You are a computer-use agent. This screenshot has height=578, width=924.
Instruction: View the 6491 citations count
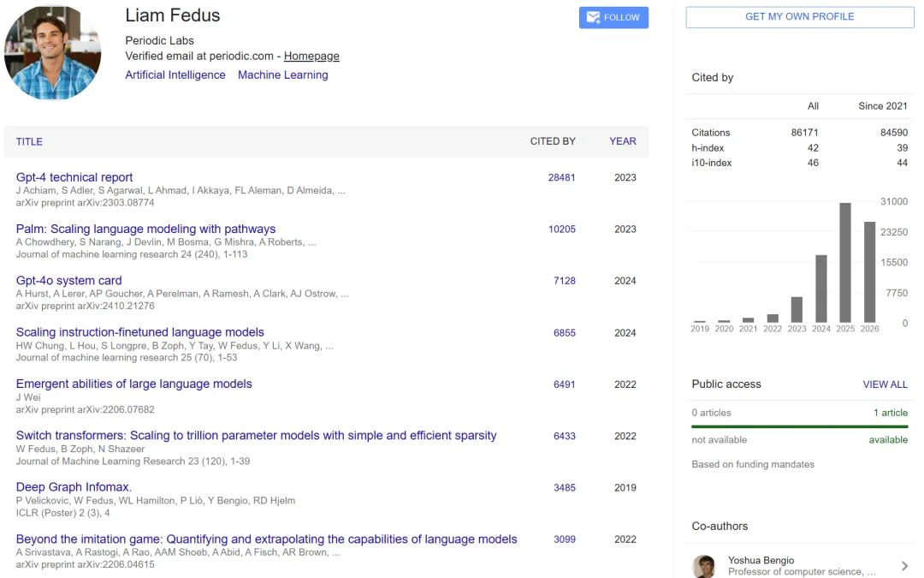coord(565,384)
